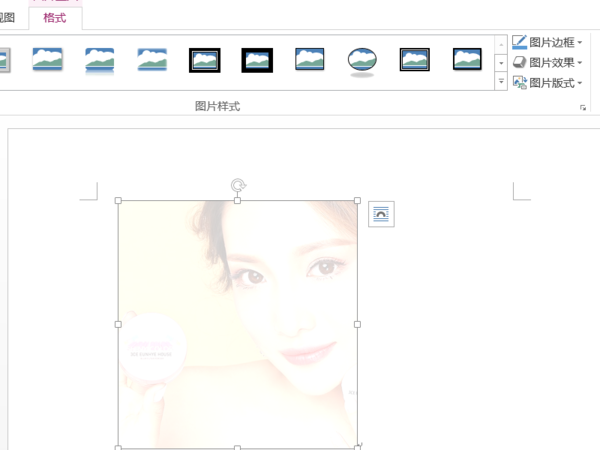This screenshot has height=450, width=600.
Task: Switch to the partially visible 视图 tab
Action: 8,17
